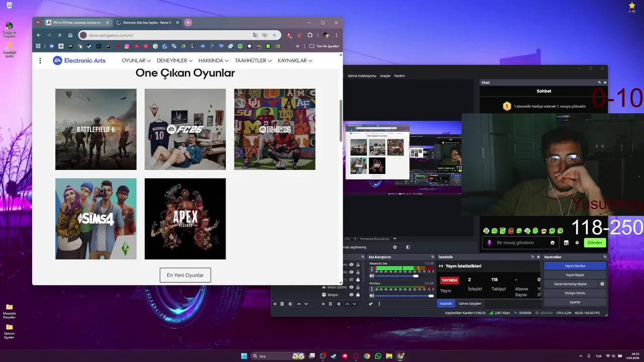Expand DENEYİMLER dropdown menu

175,60
